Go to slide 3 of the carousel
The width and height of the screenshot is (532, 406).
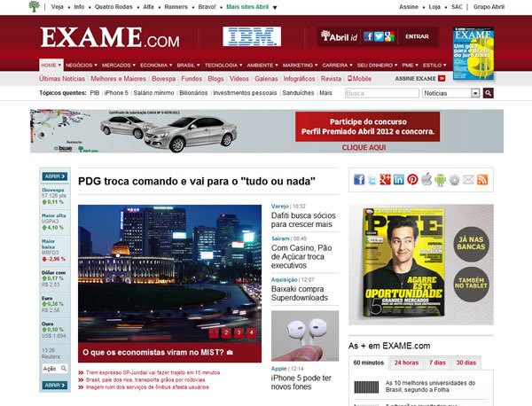tap(239, 333)
